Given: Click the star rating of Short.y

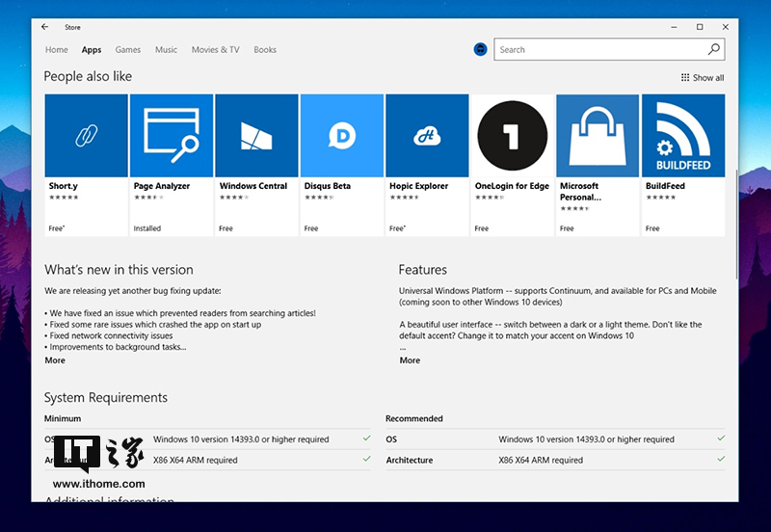Looking at the screenshot, I should tap(64, 198).
